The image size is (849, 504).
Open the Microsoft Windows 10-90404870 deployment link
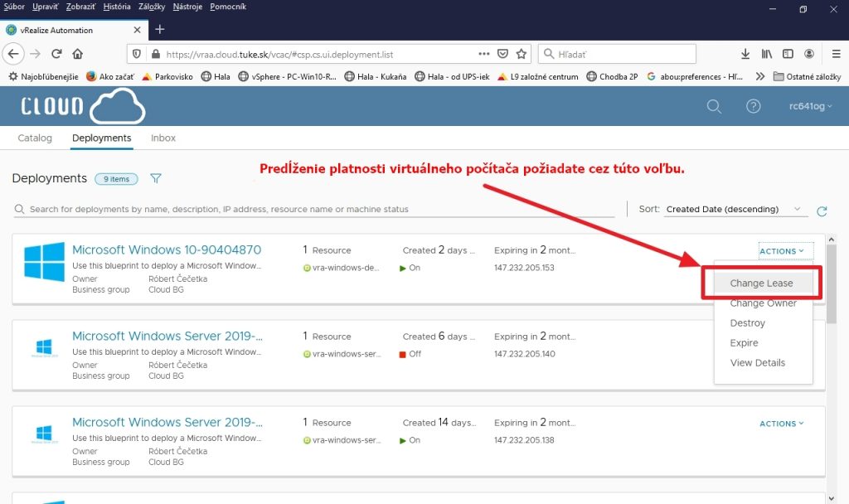point(167,250)
